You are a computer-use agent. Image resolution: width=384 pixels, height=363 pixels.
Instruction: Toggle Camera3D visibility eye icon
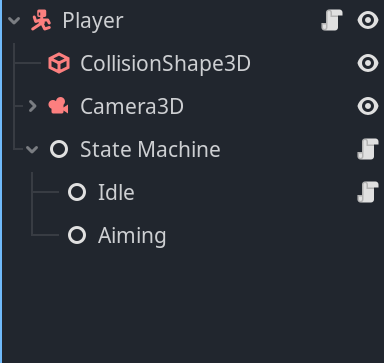pos(368,106)
